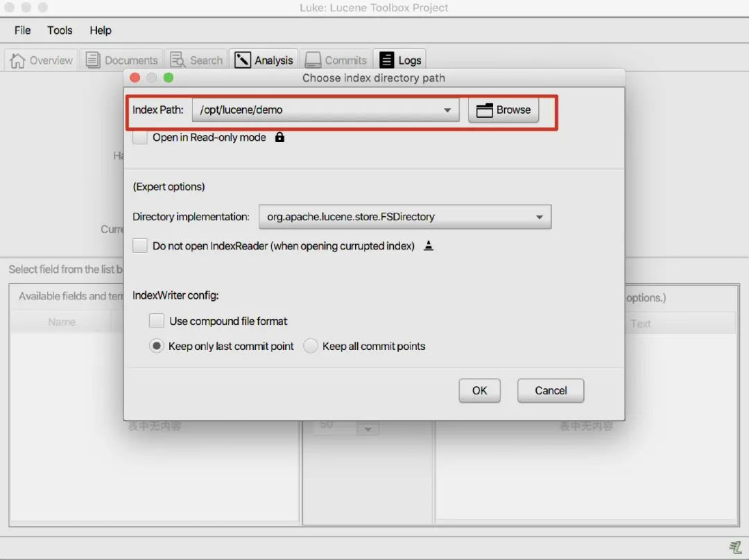Click the Overview tab house icon

pyautogui.click(x=17, y=60)
